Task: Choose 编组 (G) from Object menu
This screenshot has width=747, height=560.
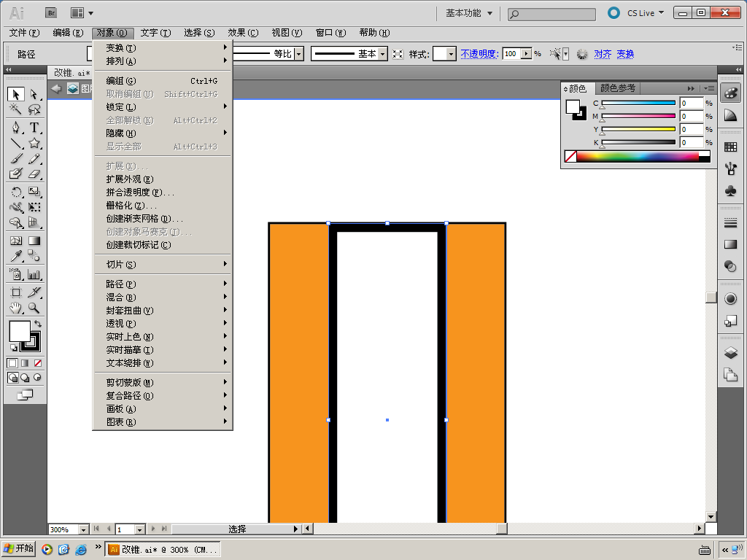Action: tap(163, 81)
